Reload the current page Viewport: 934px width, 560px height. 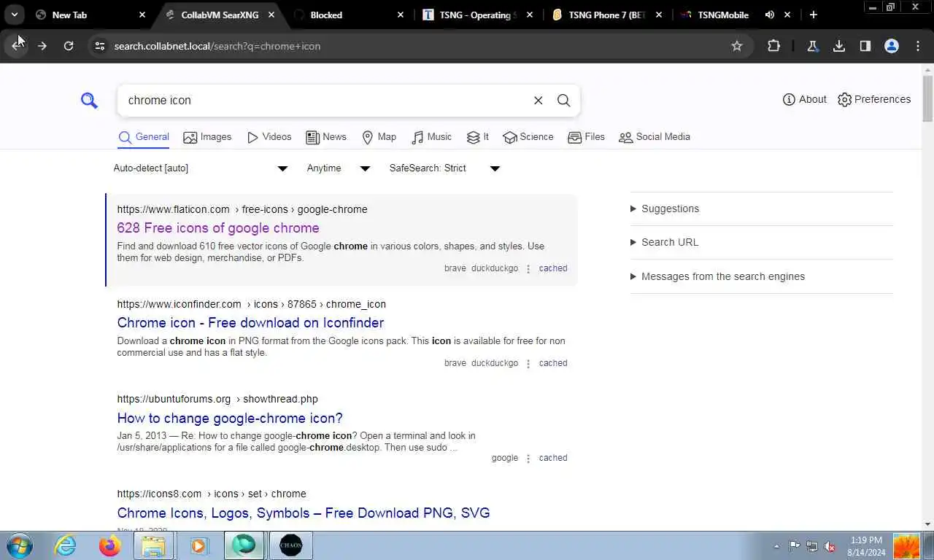(x=69, y=46)
